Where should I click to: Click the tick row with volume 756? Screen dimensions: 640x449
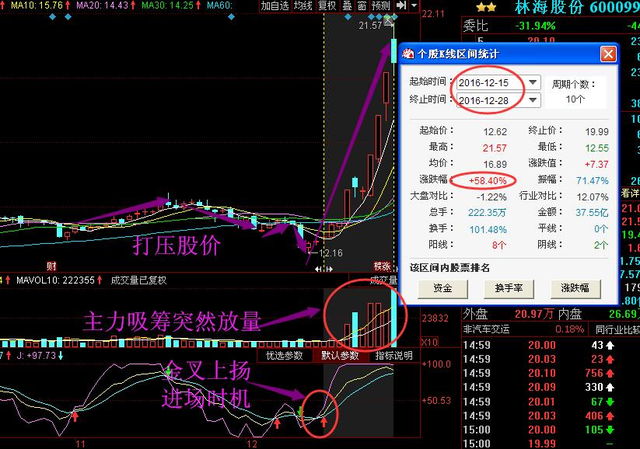click(x=539, y=373)
